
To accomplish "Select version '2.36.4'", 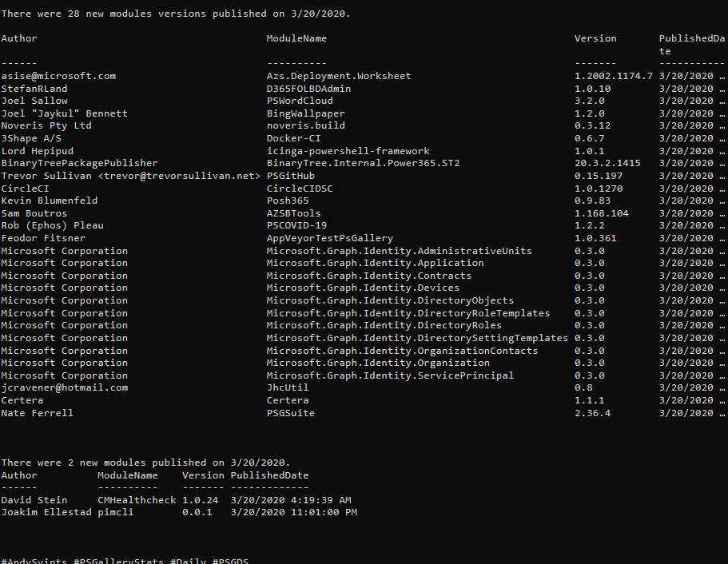I will click(592, 413).
